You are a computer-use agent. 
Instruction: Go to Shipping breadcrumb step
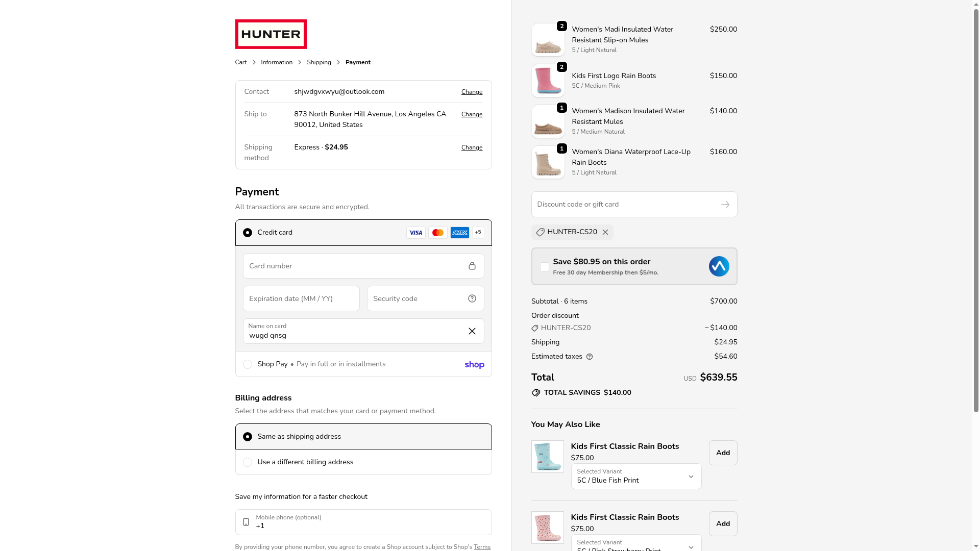pyautogui.click(x=318, y=62)
